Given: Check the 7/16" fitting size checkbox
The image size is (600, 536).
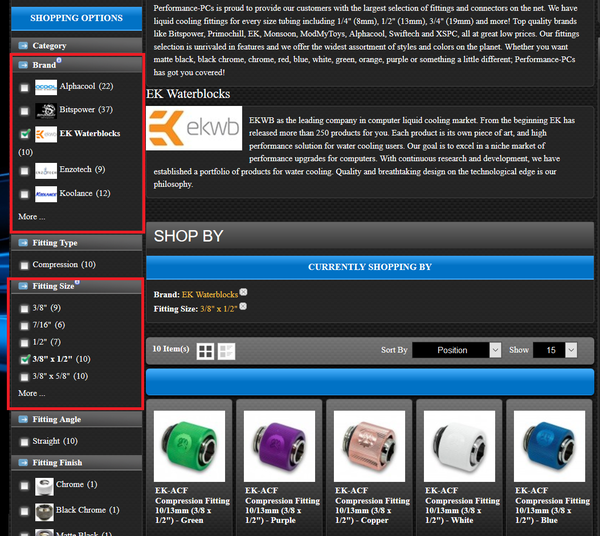Looking at the screenshot, I should click(x=24, y=326).
